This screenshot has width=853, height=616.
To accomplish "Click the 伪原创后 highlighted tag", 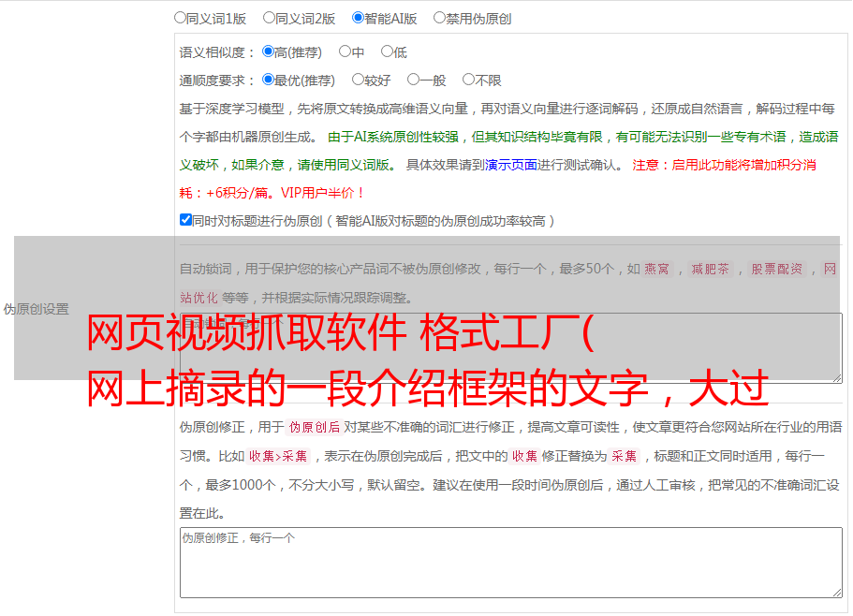I will 315,427.
